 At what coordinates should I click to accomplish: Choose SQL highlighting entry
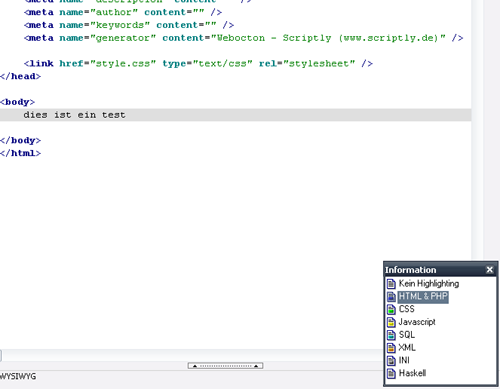(407, 335)
